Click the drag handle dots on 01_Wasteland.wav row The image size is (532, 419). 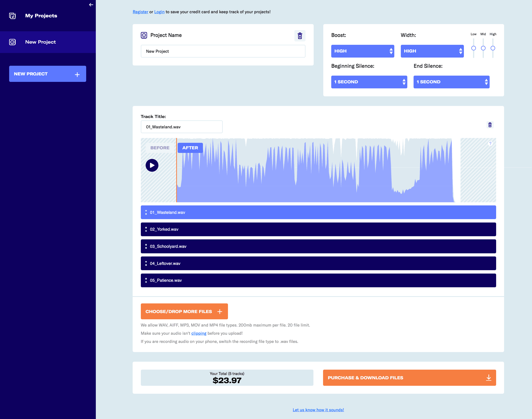click(146, 212)
